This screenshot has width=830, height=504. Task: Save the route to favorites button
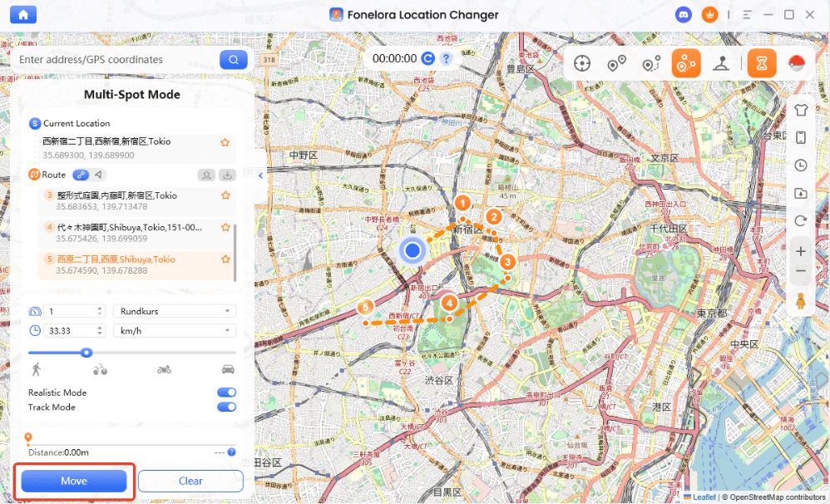tap(206, 175)
